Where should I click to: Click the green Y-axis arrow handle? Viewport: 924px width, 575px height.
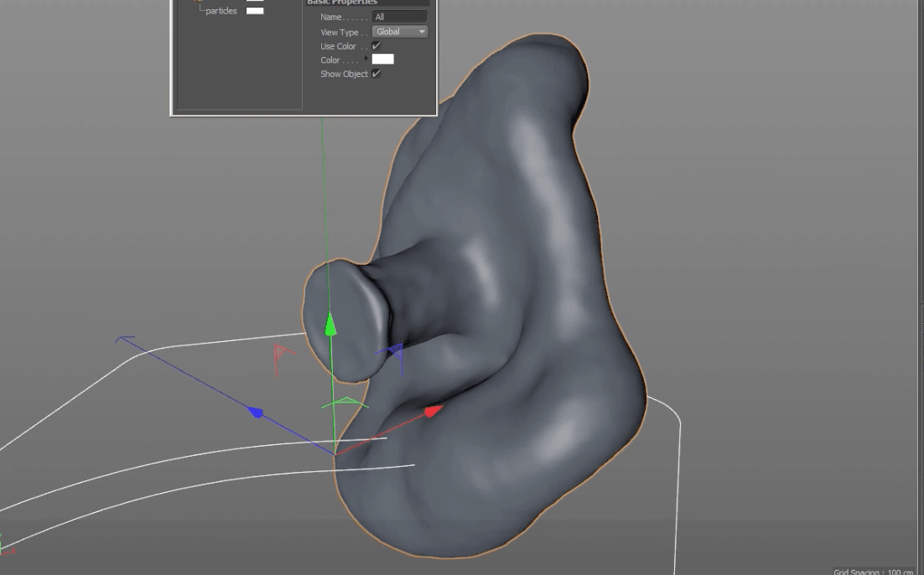(330, 324)
